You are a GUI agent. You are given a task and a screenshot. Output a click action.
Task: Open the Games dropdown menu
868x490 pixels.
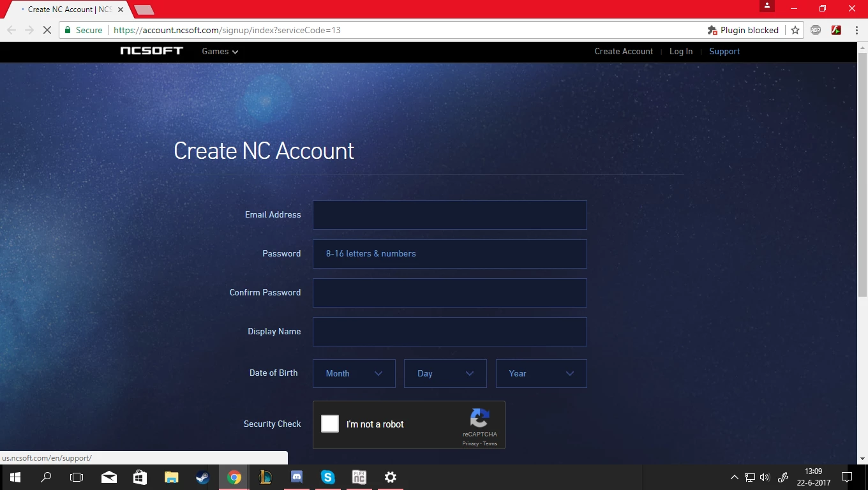pyautogui.click(x=220, y=52)
